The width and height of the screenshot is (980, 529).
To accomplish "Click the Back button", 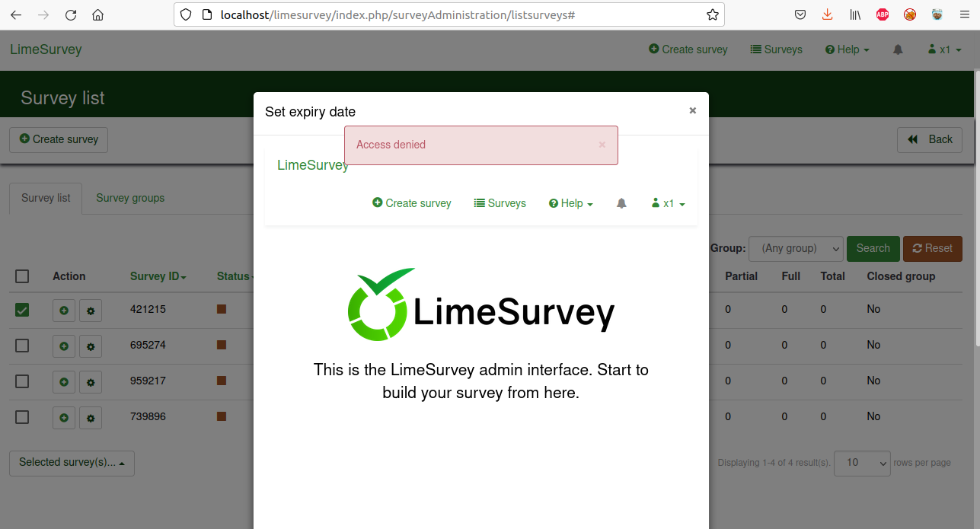I will (930, 139).
